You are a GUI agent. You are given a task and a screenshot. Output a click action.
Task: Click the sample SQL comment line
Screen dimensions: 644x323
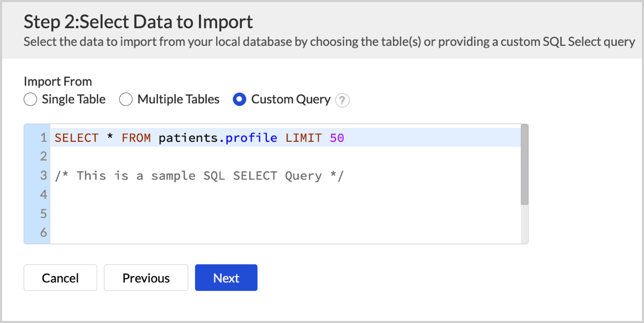[x=199, y=176]
